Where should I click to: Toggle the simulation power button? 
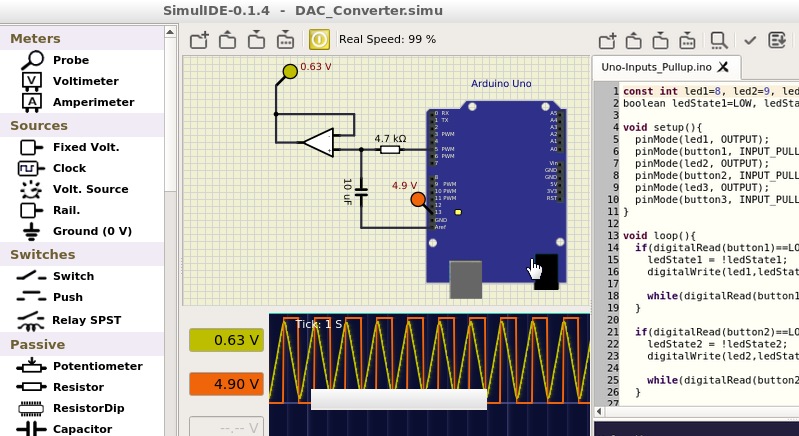click(319, 39)
